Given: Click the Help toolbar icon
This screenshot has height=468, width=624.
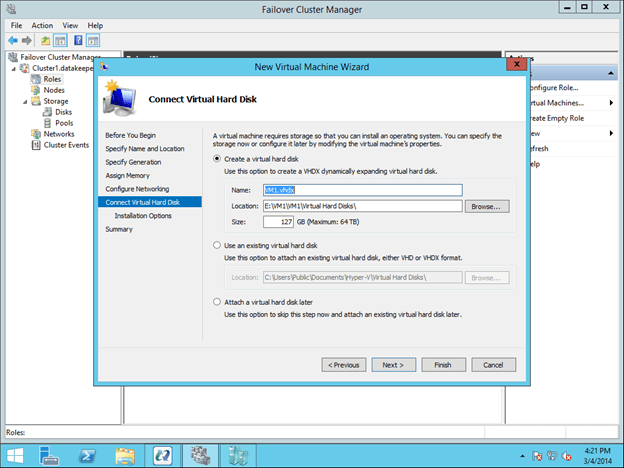Looking at the screenshot, I should [x=77, y=39].
